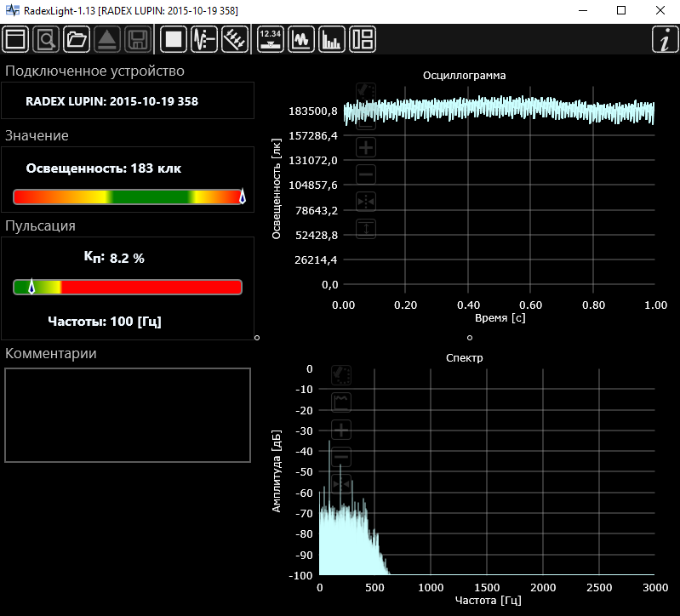The image size is (680, 616).
Task: Zoom in on the oscillogram with plus
Action: (366, 147)
